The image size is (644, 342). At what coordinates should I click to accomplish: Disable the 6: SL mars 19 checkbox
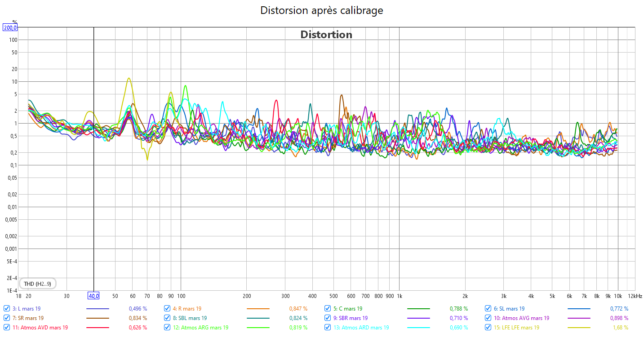pos(488,309)
